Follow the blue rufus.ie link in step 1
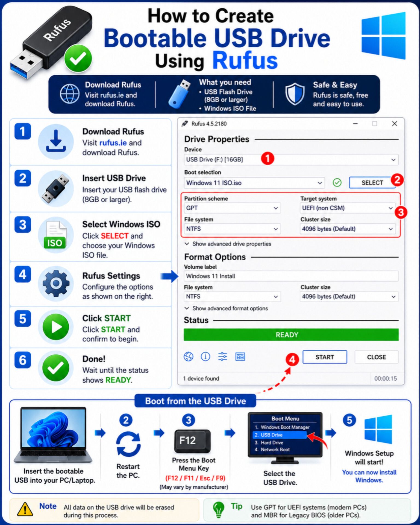The image size is (420, 525). click(113, 143)
